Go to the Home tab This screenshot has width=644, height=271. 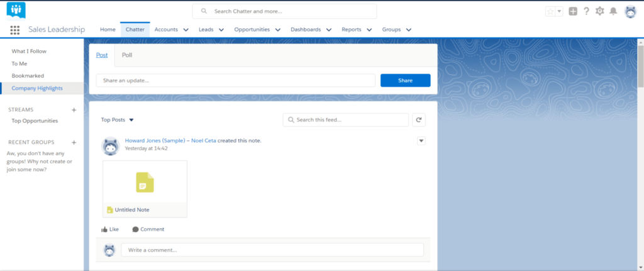[x=108, y=30]
